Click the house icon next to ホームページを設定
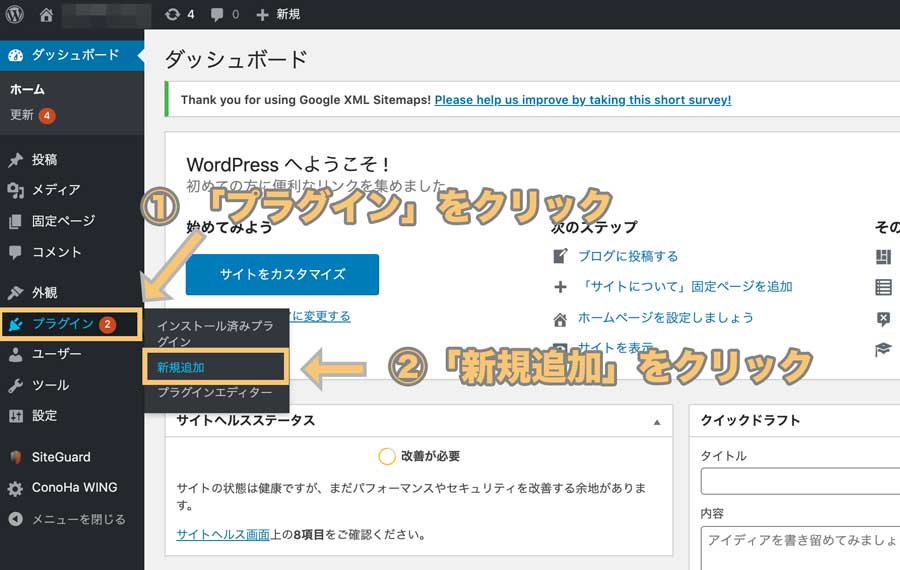 (x=560, y=319)
